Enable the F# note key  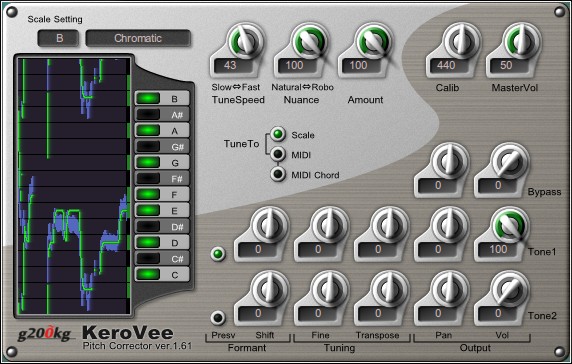(162, 179)
